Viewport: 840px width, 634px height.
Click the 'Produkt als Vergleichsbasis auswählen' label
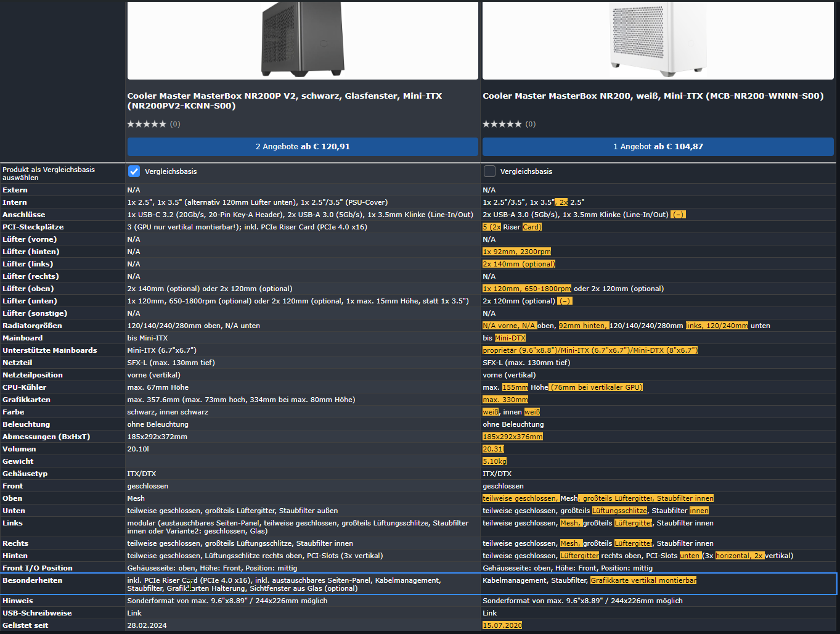(49, 173)
